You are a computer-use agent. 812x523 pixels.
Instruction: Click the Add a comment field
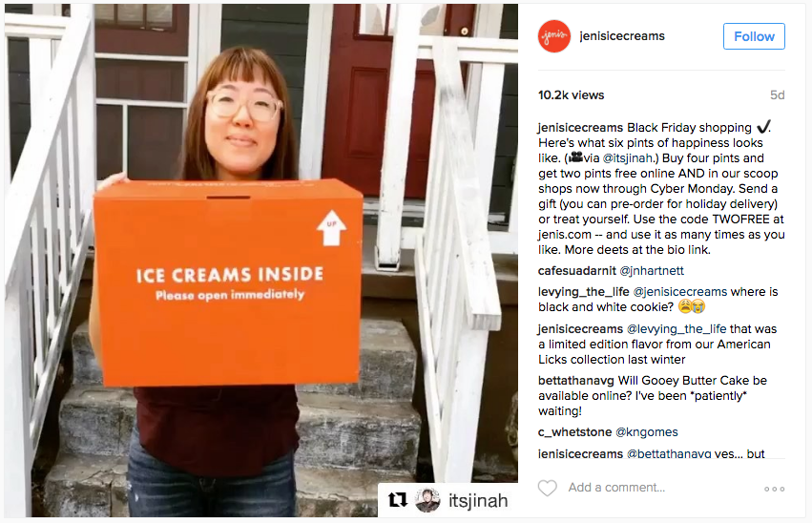616,488
